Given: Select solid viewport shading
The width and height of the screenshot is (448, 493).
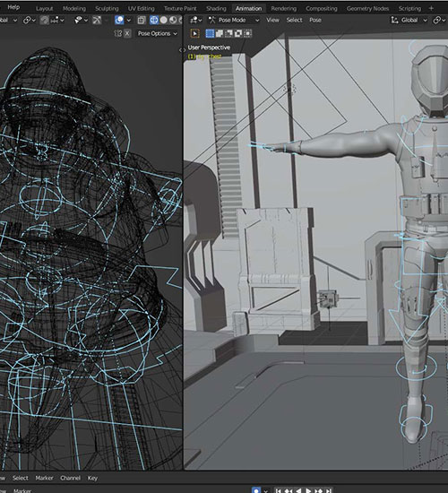Looking at the screenshot, I should (x=163, y=21).
